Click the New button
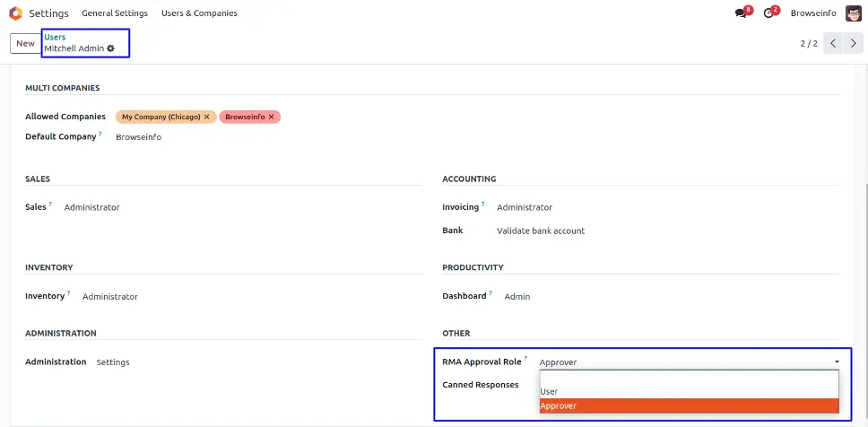This screenshot has height=427, width=868. pos(25,43)
